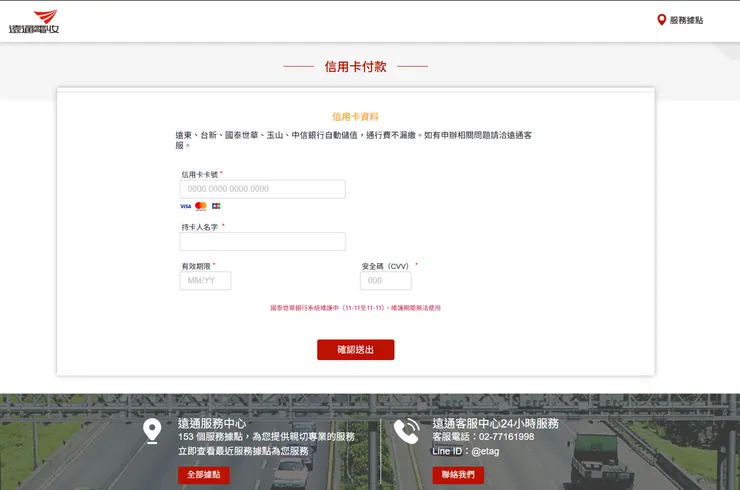The height and width of the screenshot is (490, 740).
Task: Click the 遠通電收 logo in the header
Action: tap(34, 22)
